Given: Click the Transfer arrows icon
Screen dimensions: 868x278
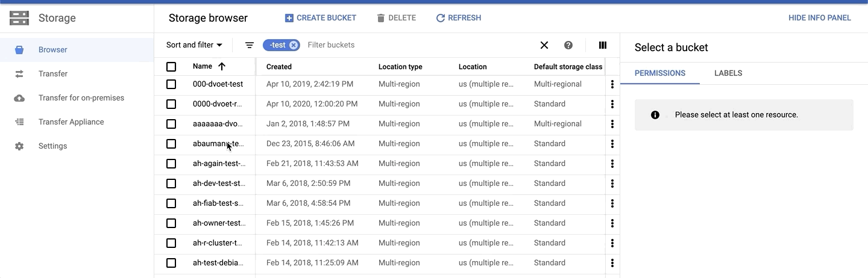Looking at the screenshot, I should (19, 74).
